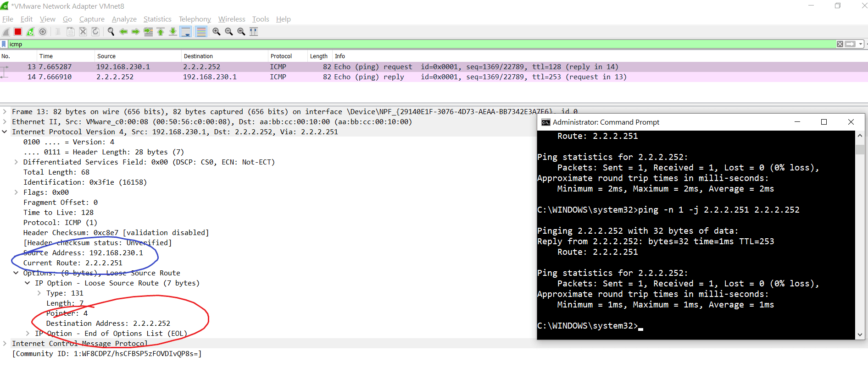
Task: Reset text to normal size
Action: click(x=241, y=32)
